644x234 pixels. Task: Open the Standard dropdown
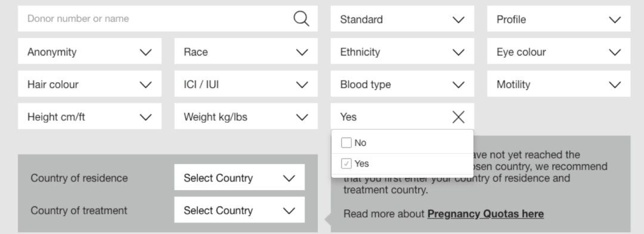tap(402, 19)
